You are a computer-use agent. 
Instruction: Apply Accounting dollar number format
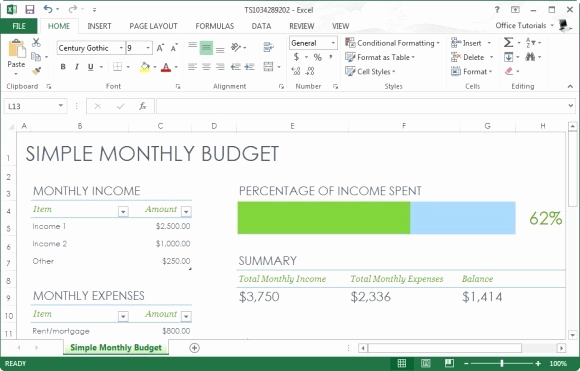(296, 57)
